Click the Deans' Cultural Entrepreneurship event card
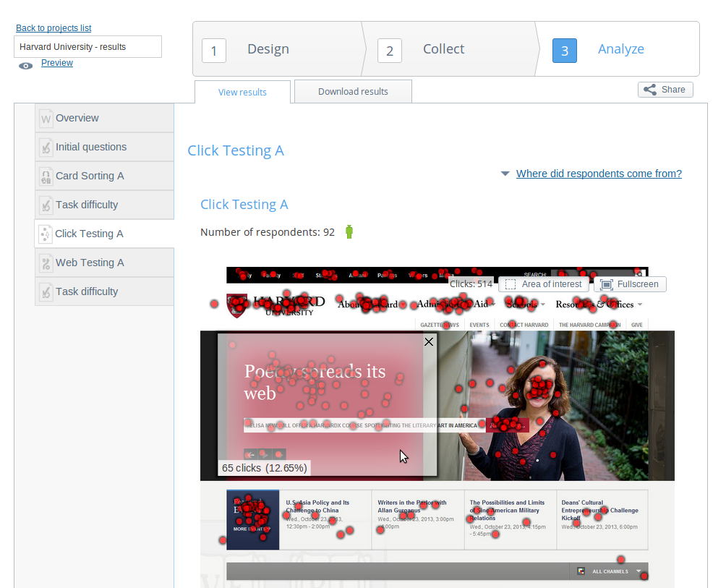 [x=602, y=520]
